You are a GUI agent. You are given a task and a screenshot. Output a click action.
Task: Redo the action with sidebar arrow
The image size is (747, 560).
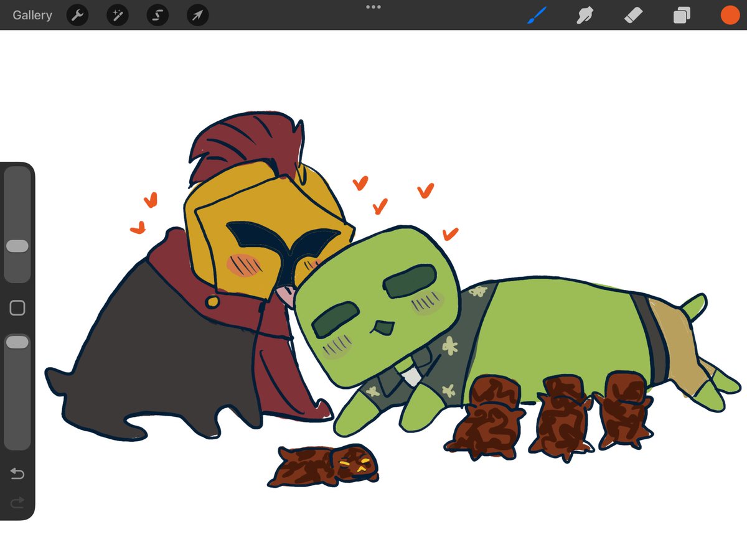(x=17, y=502)
